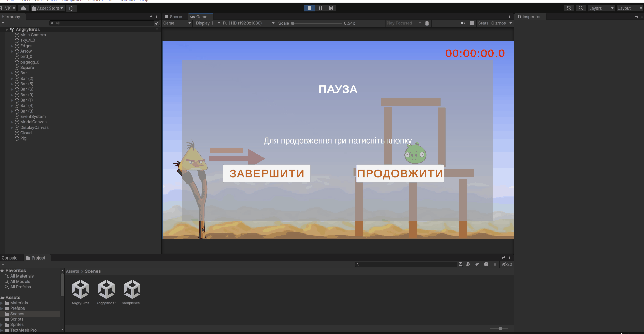Lock the Hierarchy panel
Viewport: 644px width, 334px height.
[x=151, y=16]
